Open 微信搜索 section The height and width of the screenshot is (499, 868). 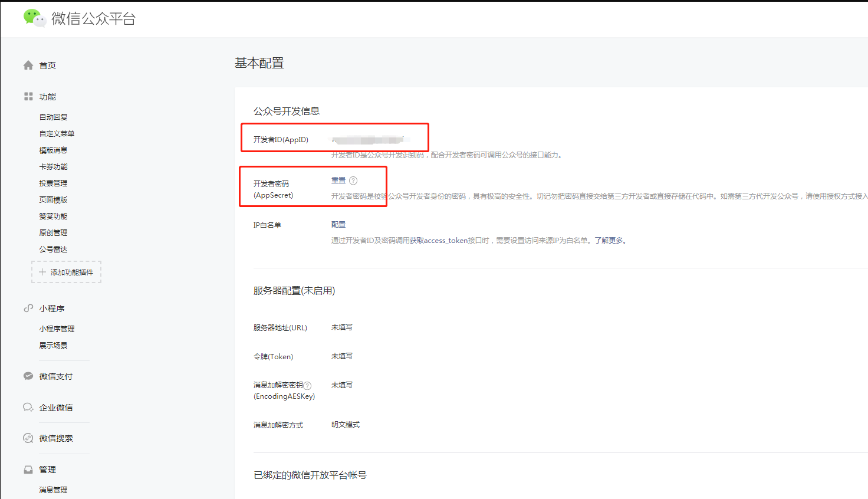click(56, 438)
